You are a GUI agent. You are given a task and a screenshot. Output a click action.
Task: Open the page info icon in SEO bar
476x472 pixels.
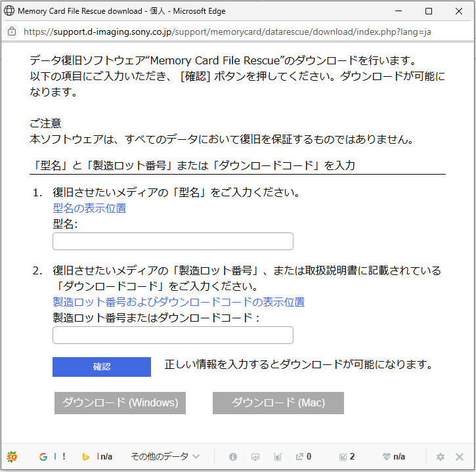tap(233, 456)
